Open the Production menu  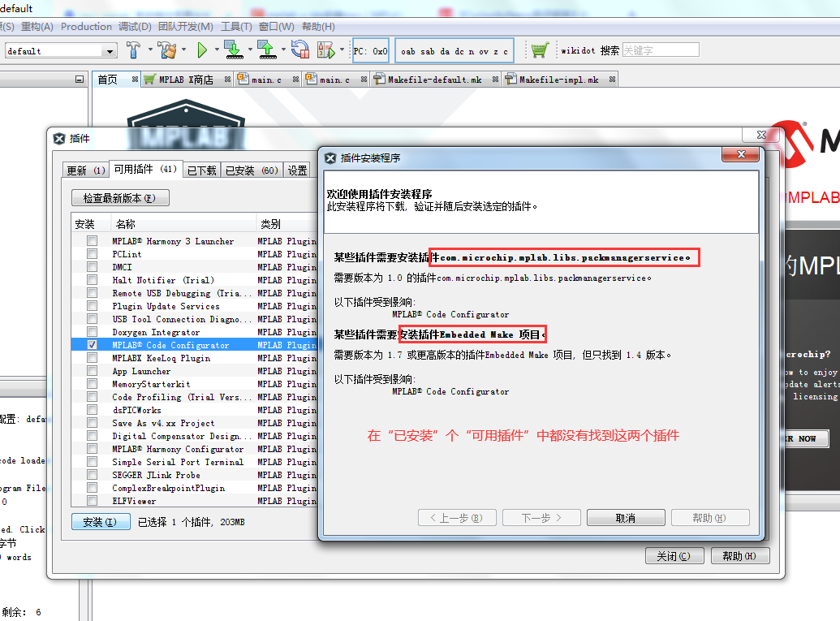point(86,26)
